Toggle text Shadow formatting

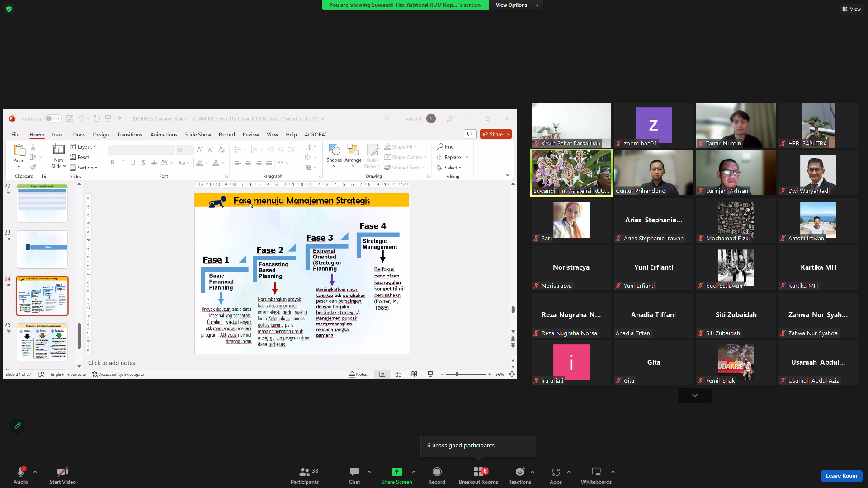pyautogui.click(x=143, y=163)
